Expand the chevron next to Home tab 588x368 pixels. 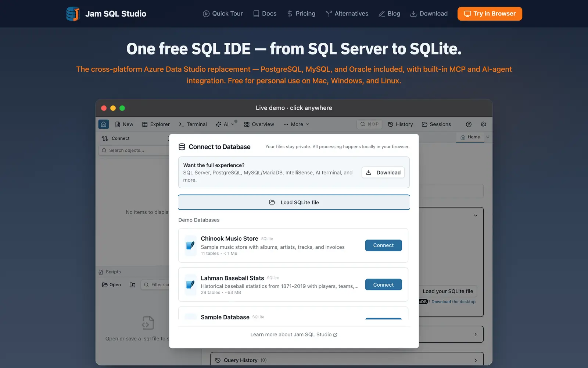point(488,137)
